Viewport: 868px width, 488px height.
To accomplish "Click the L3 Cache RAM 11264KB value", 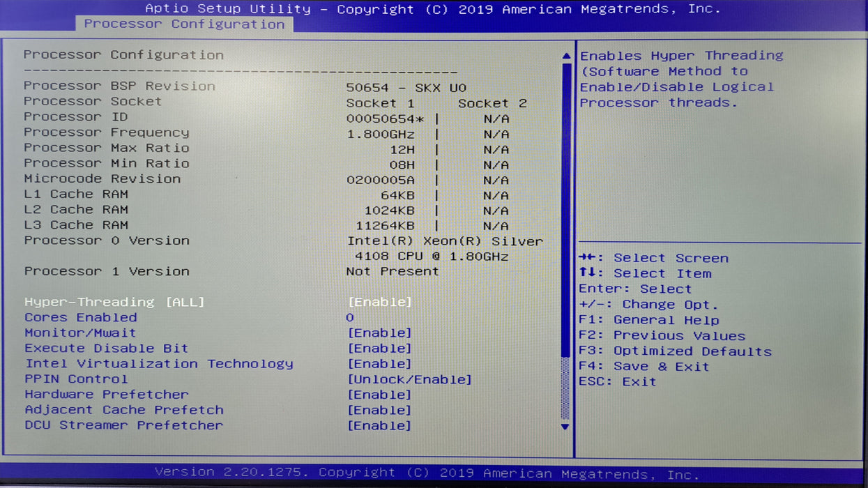I will pyautogui.click(x=386, y=227).
